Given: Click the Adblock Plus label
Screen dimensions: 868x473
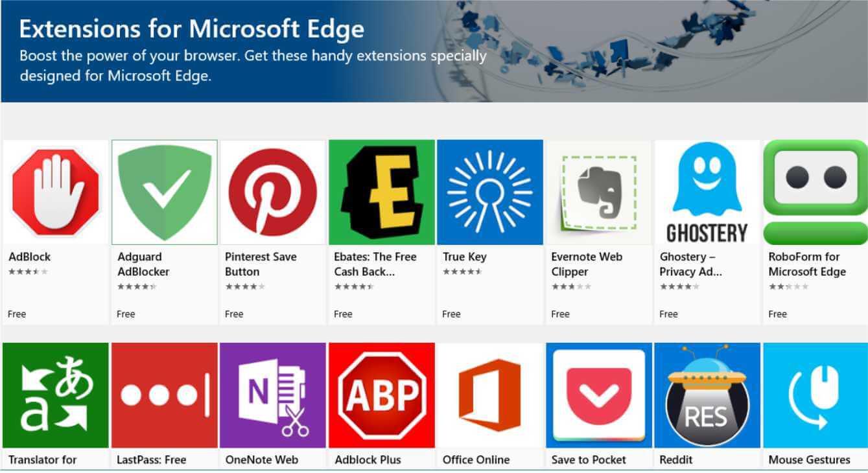Looking at the screenshot, I should coord(368,460).
